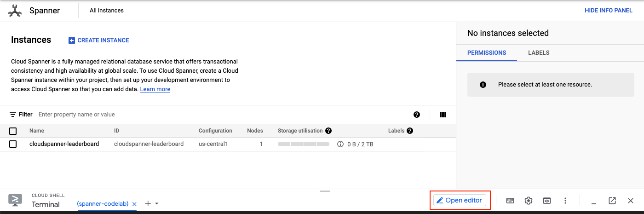The width and height of the screenshot is (644, 214).
Task: Click the Create Instance button
Action: 99,40
